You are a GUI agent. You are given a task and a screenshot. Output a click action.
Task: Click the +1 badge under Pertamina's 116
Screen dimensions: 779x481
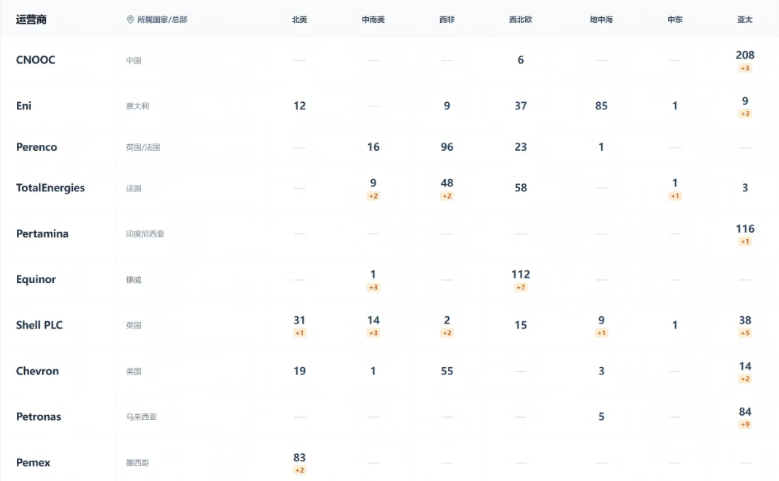(745, 242)
